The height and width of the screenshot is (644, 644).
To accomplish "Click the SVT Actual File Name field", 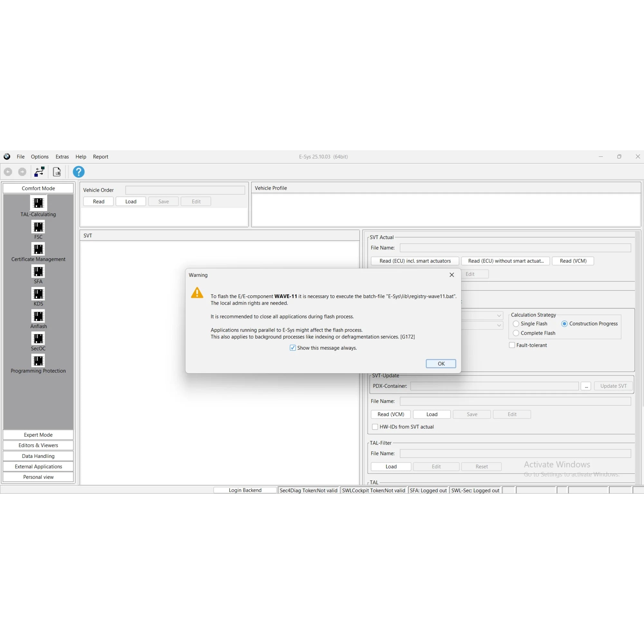I will pos(515,248).
